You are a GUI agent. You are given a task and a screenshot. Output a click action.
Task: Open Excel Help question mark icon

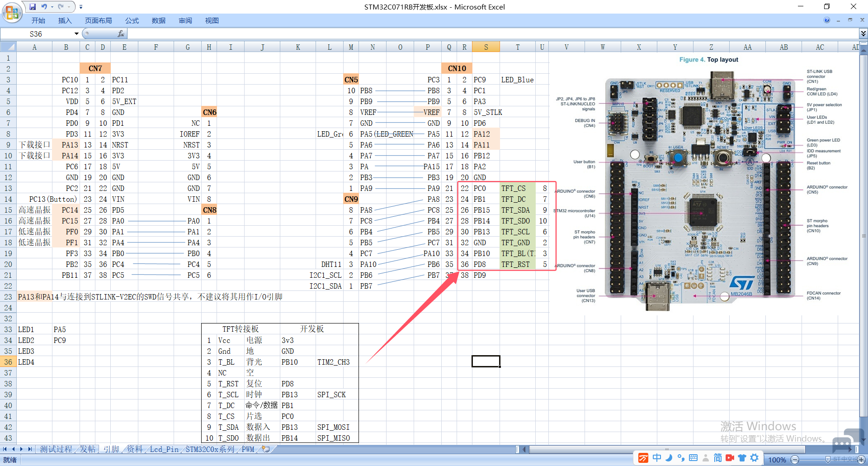827,20
